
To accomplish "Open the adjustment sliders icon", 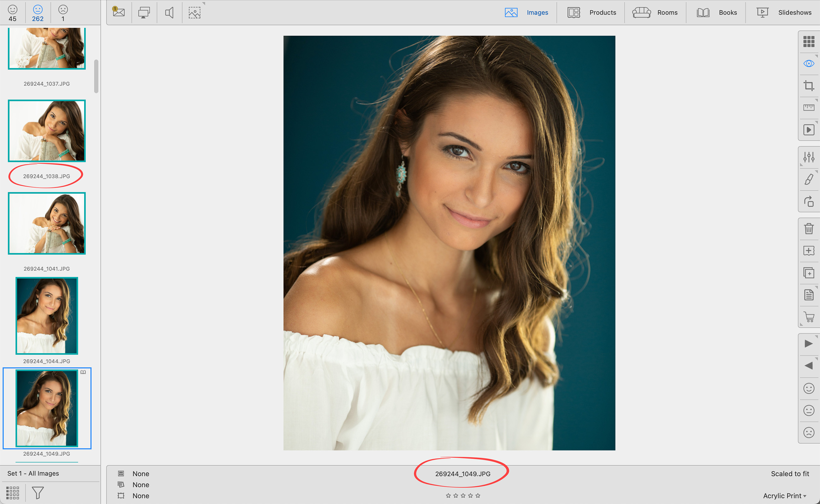I will (x=808, y=157).
